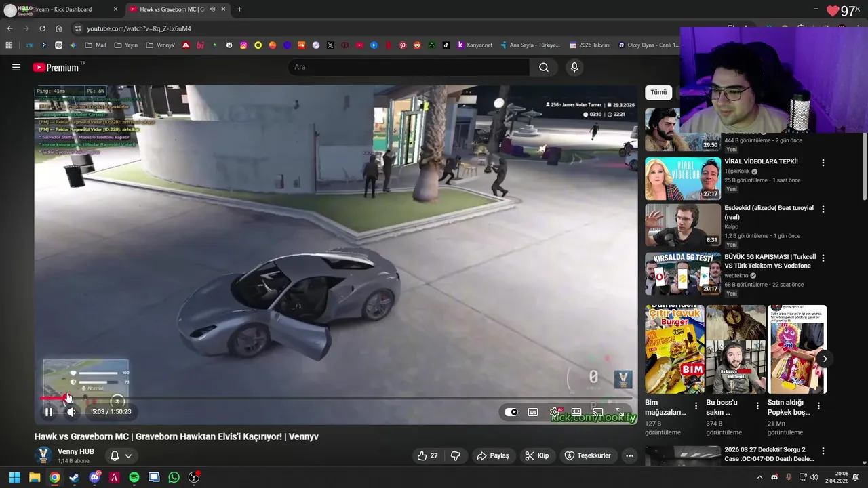This screenshot has height=488, width=868.
Task: Click the search magnifier button
Action: (x=544, y=67)
